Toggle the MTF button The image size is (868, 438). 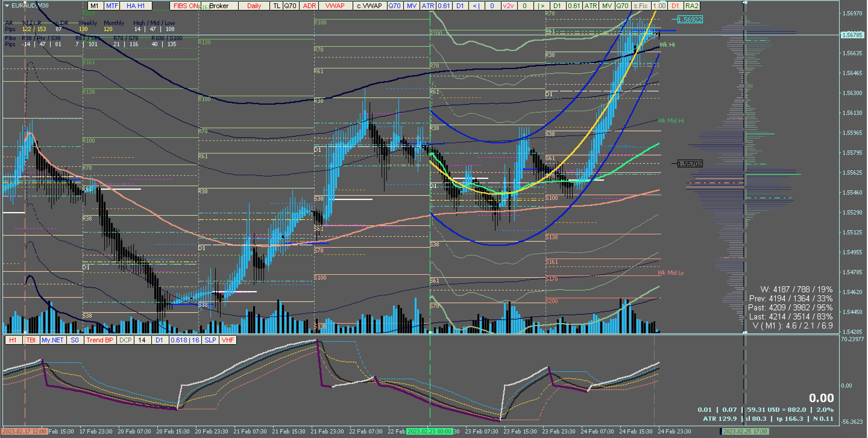(x=112, y=6)
